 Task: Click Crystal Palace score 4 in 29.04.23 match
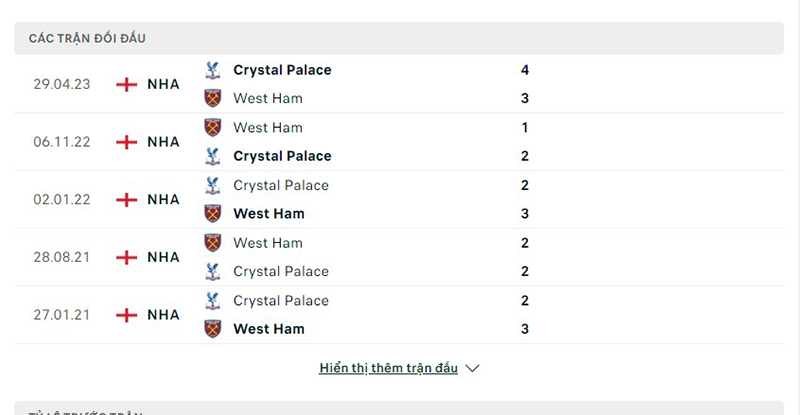(x=525, y=70)
